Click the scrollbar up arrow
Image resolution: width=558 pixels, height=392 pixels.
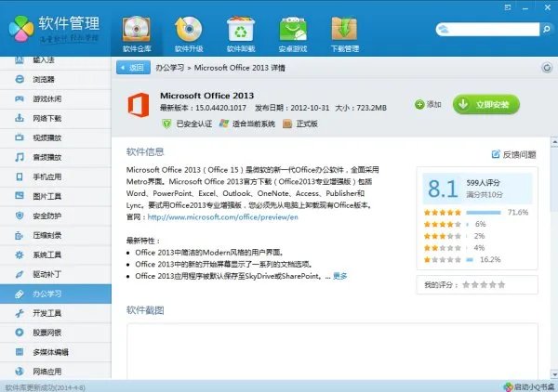click(554, 142)
